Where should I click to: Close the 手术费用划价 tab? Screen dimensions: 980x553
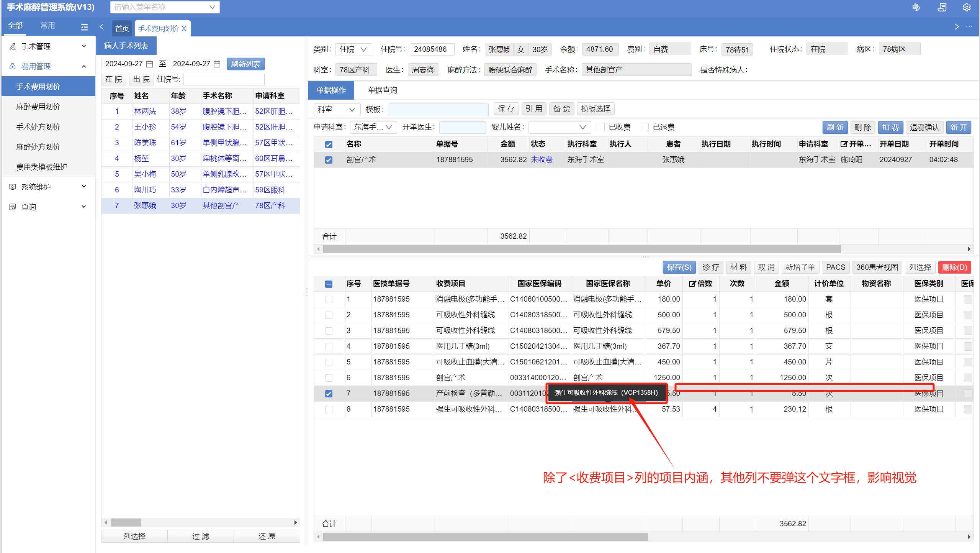click(184, 28)
